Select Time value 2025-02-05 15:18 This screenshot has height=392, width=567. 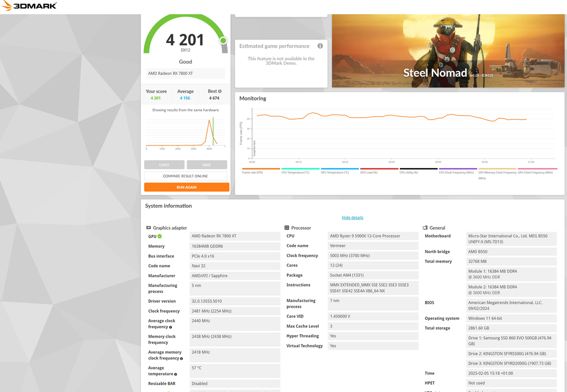coord(511,373)
